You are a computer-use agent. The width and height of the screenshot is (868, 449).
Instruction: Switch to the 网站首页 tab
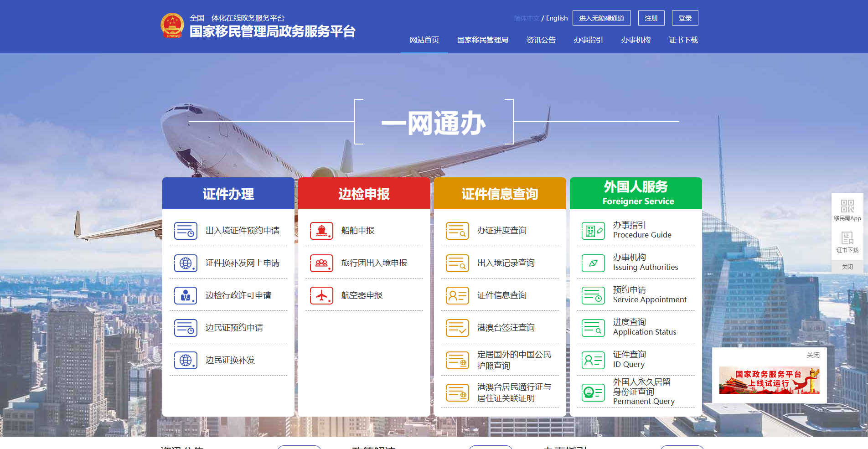point(424,40)
